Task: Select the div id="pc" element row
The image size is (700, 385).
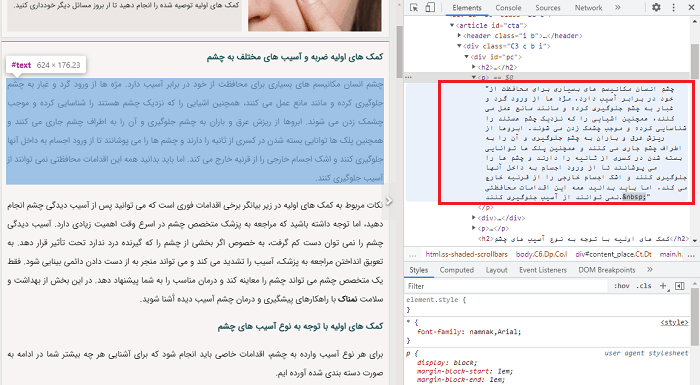Action: tap(496, 57)
